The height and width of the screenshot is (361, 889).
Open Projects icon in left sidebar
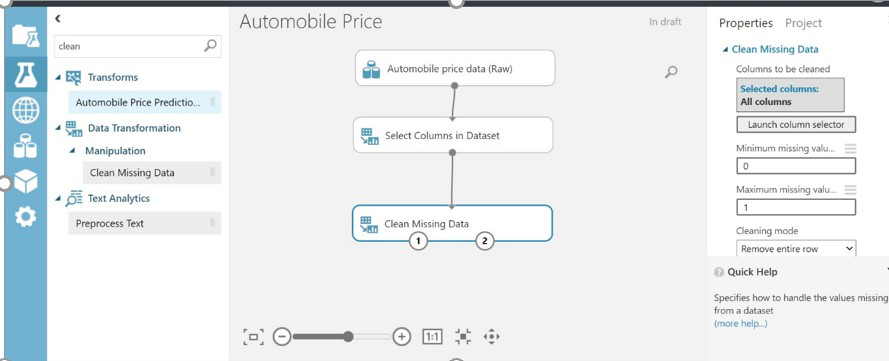(x=26, y=36)
